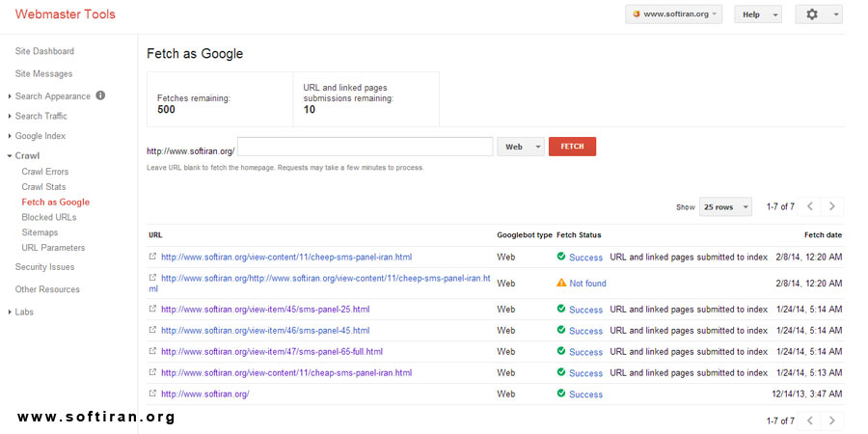Screen dimensions: 868x434
Task: Click the Fetches remaining 500 value
Action: pyautogui.click(x=166, y=109)
